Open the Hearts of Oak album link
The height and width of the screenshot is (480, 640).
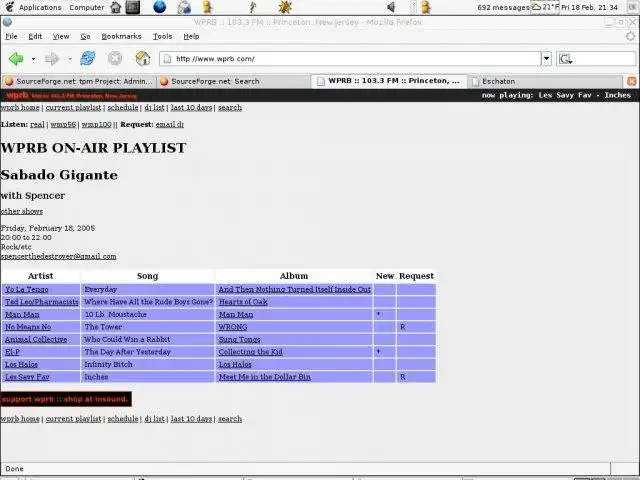pos(243,302)
